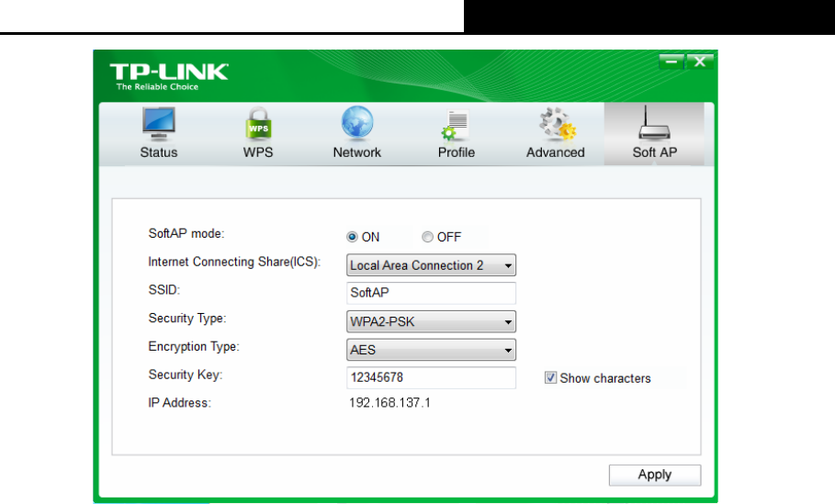Open the Encryption Type AES dropdown
Viewport: 835px width, 504px height.
tap(431, 350)
